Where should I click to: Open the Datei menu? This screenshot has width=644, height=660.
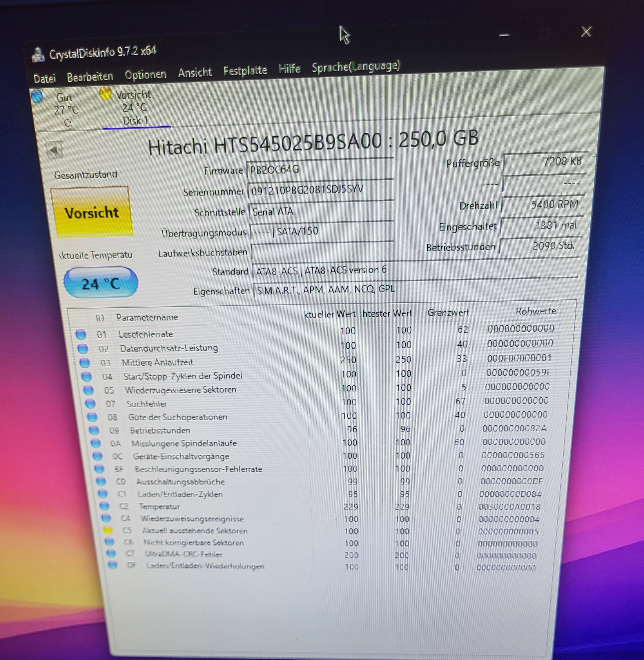45,78
